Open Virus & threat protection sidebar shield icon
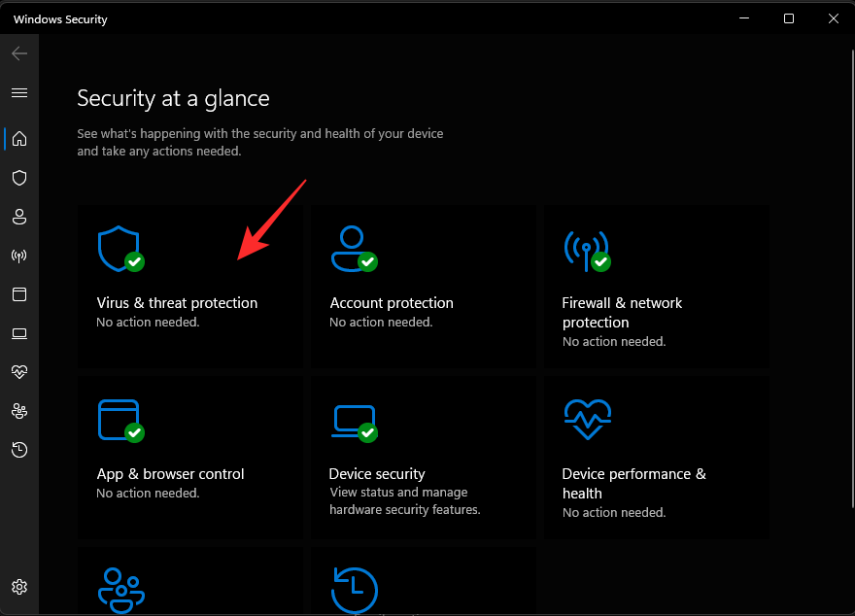The height and width of the screenshot is (616, 855). [19, 178]
